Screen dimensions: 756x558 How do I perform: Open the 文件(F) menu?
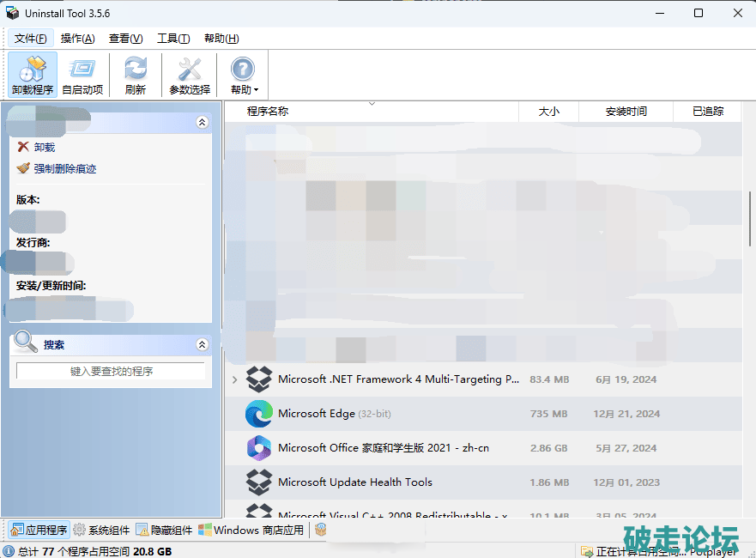(31, 39)
